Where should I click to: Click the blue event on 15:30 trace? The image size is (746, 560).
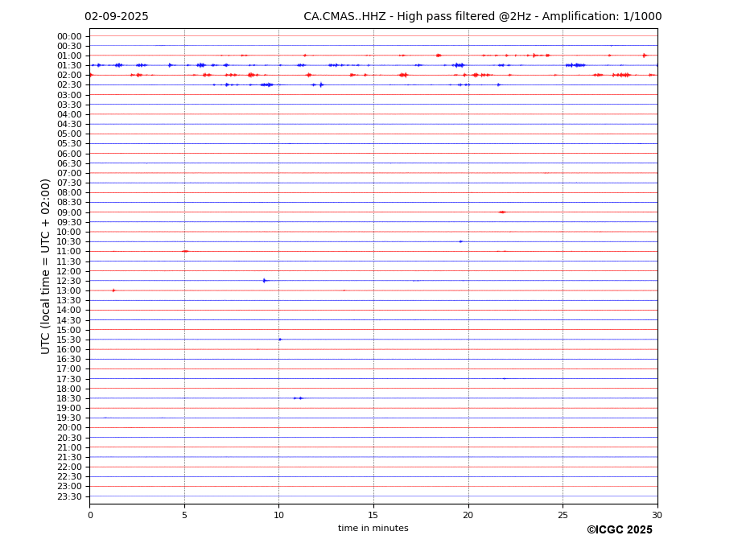(280, 340)
